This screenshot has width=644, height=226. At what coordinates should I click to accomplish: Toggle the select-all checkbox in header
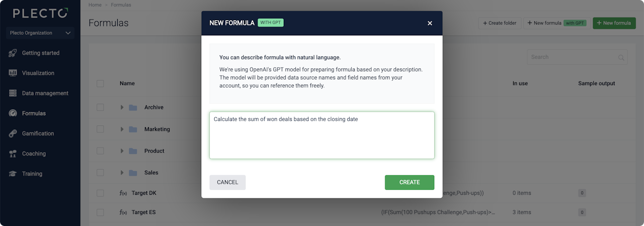(x=100, y=84)
